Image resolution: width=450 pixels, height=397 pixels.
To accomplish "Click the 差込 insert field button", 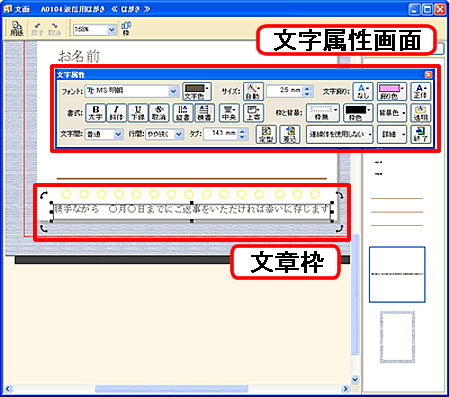I will [x=290, y=134].
